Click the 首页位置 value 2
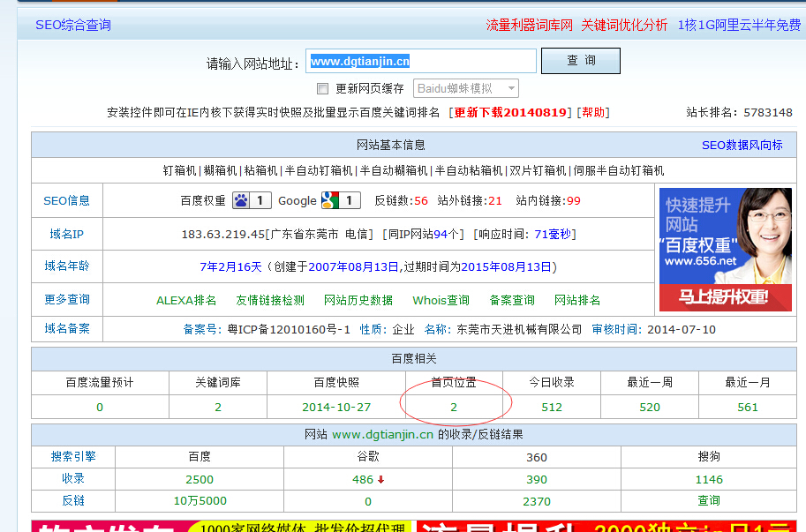 point(454,408)
